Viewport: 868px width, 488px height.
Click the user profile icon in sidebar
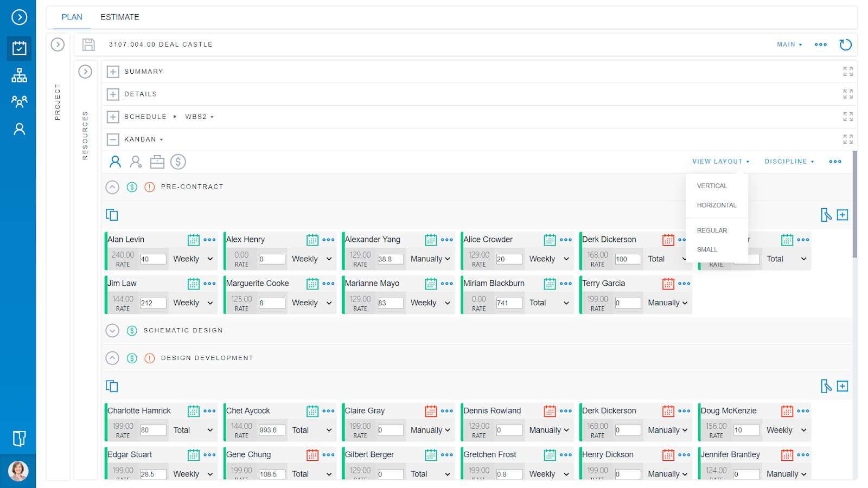(x=19, y=129)
